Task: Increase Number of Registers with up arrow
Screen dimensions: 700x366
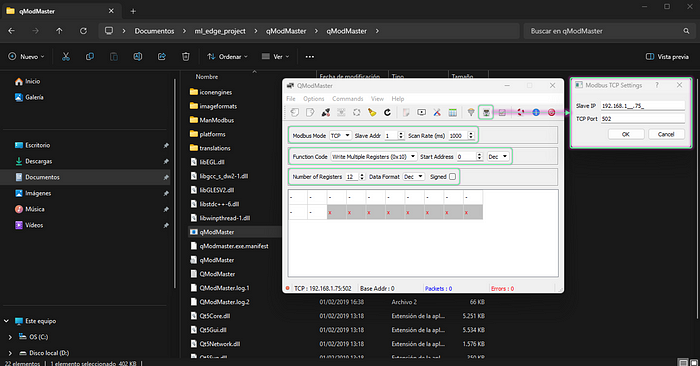Action: click(x=362, y=175)
